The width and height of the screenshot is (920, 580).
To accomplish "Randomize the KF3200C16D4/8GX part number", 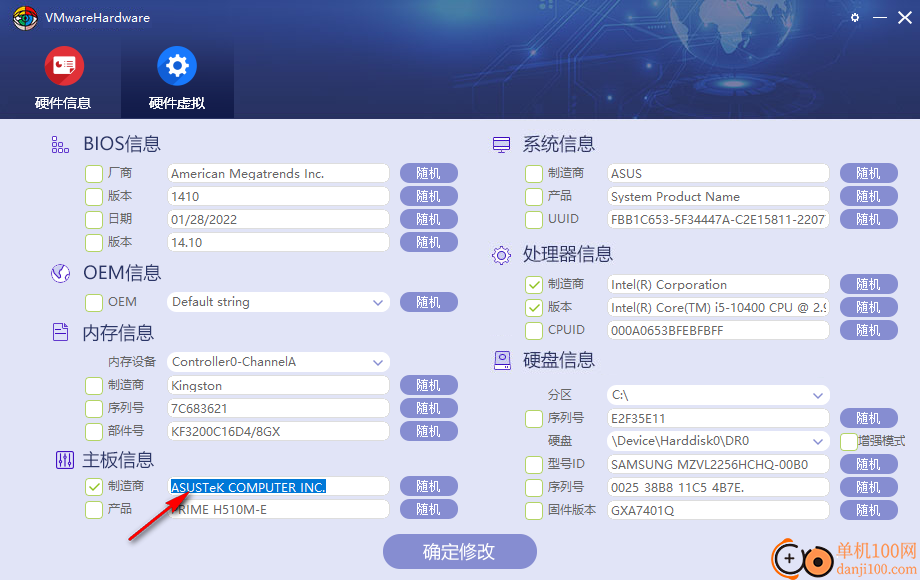I will point(428,431).
